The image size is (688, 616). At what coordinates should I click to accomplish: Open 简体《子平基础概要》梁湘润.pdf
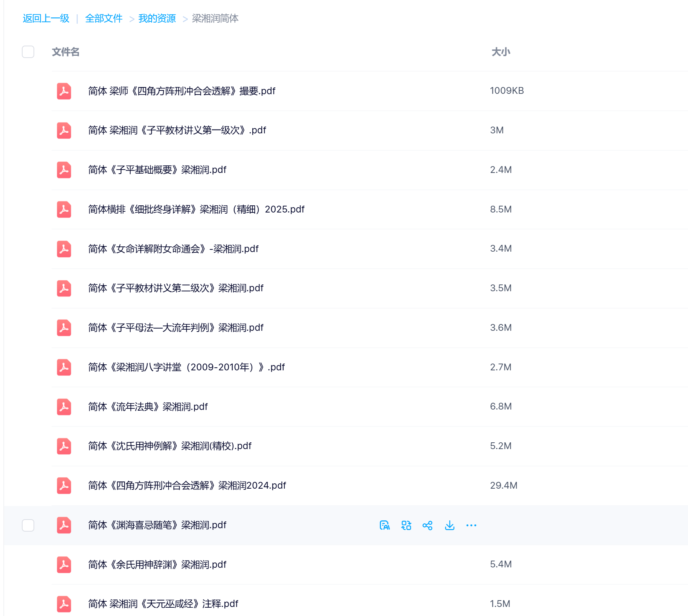(x=157, y=170)
